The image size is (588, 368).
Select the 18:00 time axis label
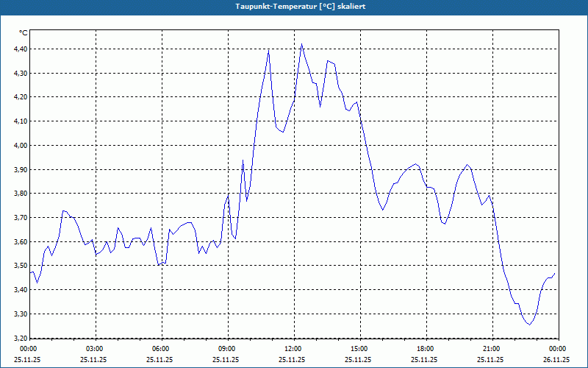click(425, 349)
